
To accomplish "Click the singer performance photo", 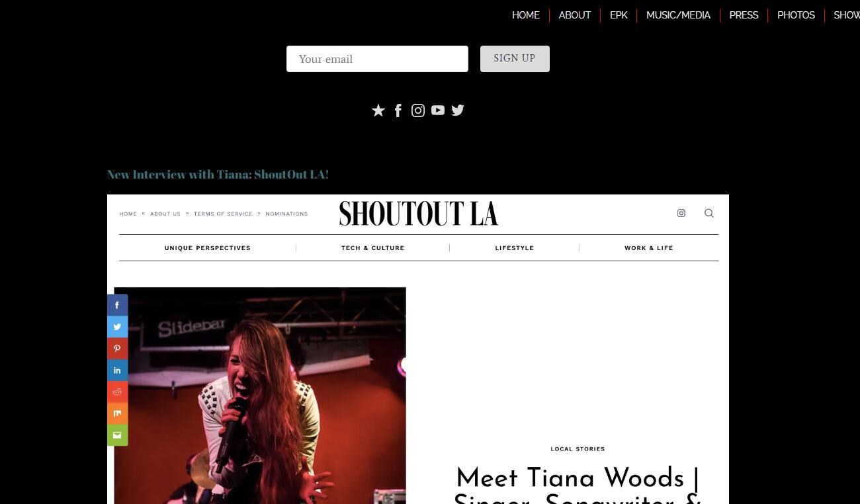I will pyautogui.click(x=260, y=396).
